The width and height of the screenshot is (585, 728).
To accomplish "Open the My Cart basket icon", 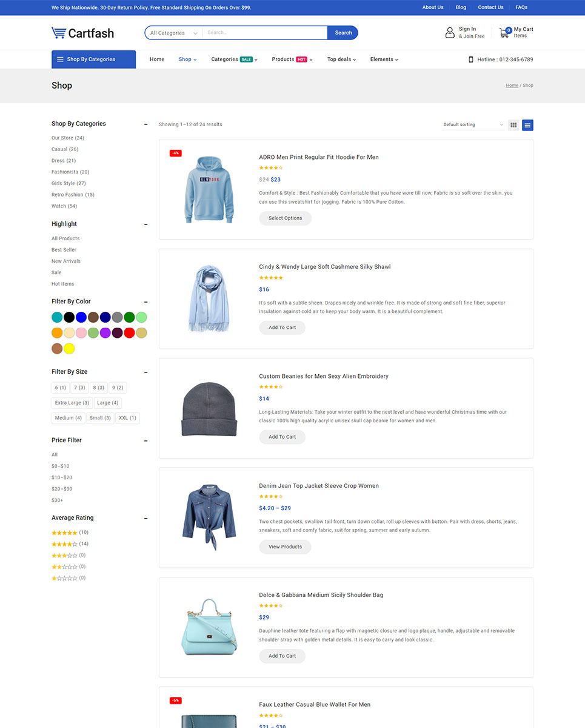I will (504, 33).
